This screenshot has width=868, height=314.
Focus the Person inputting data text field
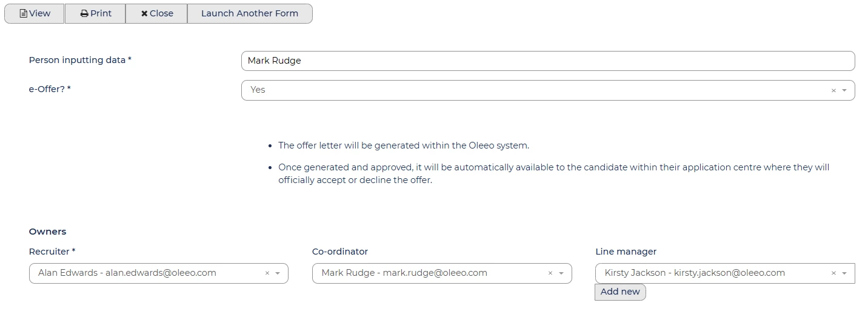tap(547, 61)
